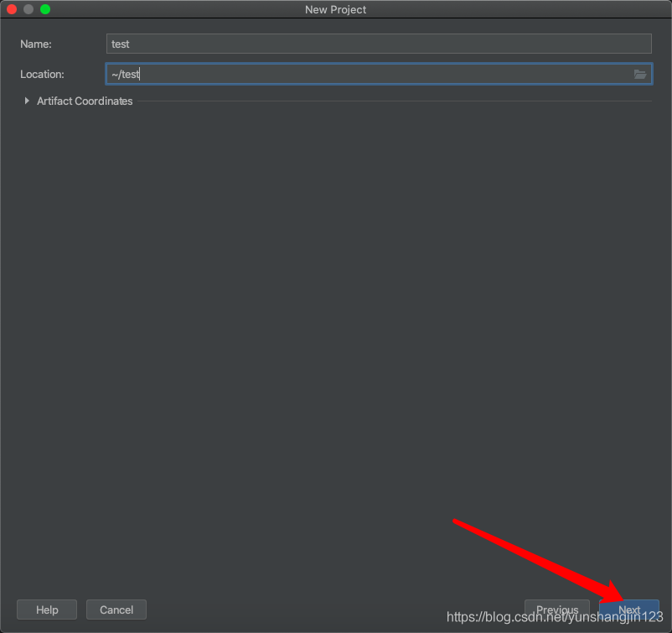672x633 pixels.
Task: Click the New Project title bar text
Action: pyautogui.click(x=335, y=9)
